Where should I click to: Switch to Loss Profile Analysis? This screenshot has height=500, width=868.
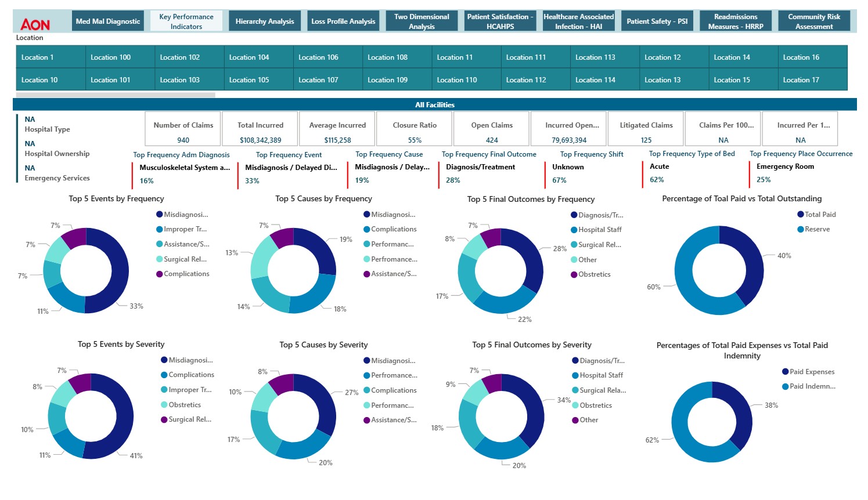pos(343,20)
